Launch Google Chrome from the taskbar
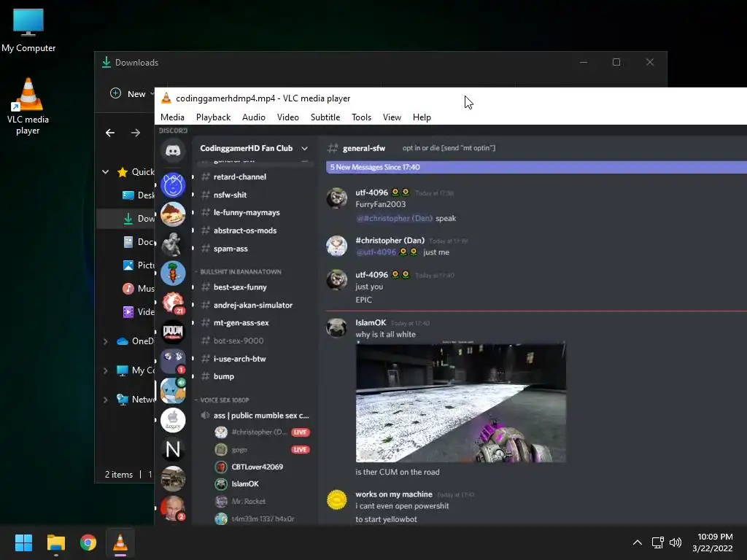The width and height of the screenshot is (747, 560). tap(88, 542)
